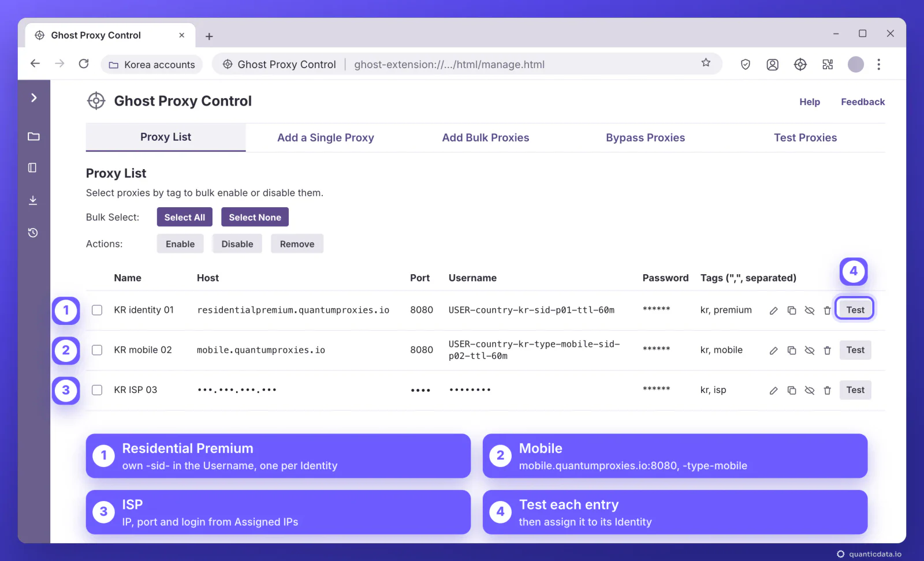
Task: Click the profile avatar circle
Action: pos(856,65)
